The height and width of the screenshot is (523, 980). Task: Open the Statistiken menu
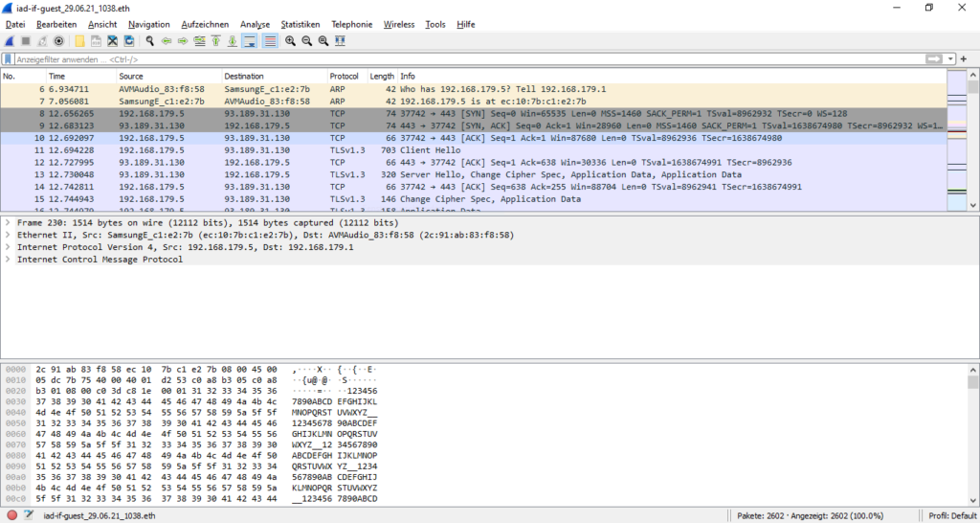(x=300, y=24)
